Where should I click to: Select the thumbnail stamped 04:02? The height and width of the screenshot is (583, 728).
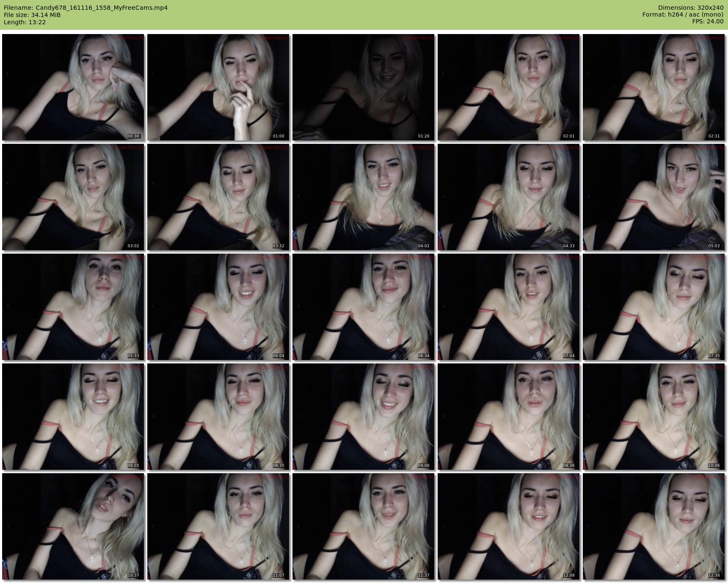tap(364, 197)
